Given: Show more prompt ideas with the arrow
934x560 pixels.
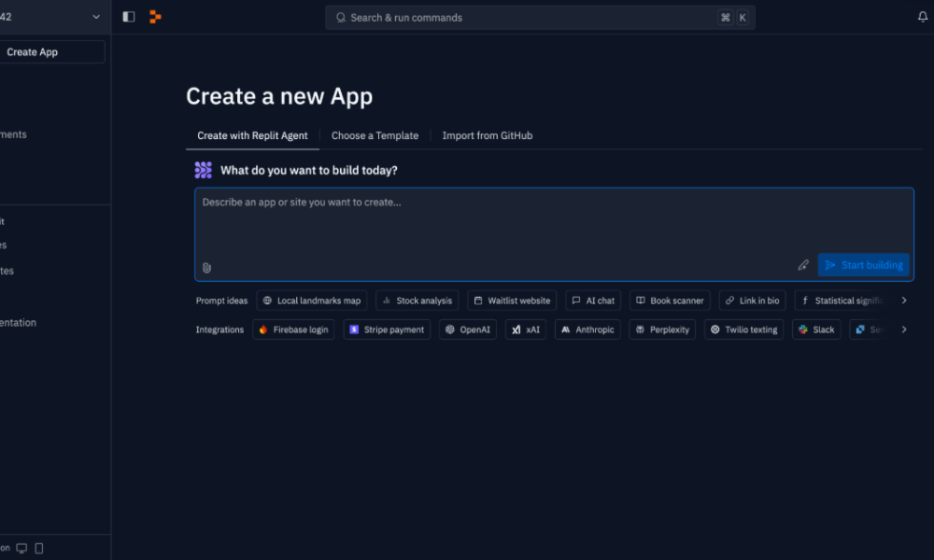Looking at the screenshot, I should coord(903,301).
